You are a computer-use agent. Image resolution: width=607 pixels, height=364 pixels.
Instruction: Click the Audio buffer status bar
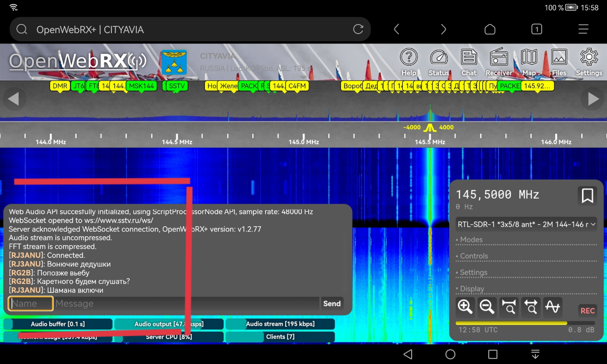[x=58, y=324]
